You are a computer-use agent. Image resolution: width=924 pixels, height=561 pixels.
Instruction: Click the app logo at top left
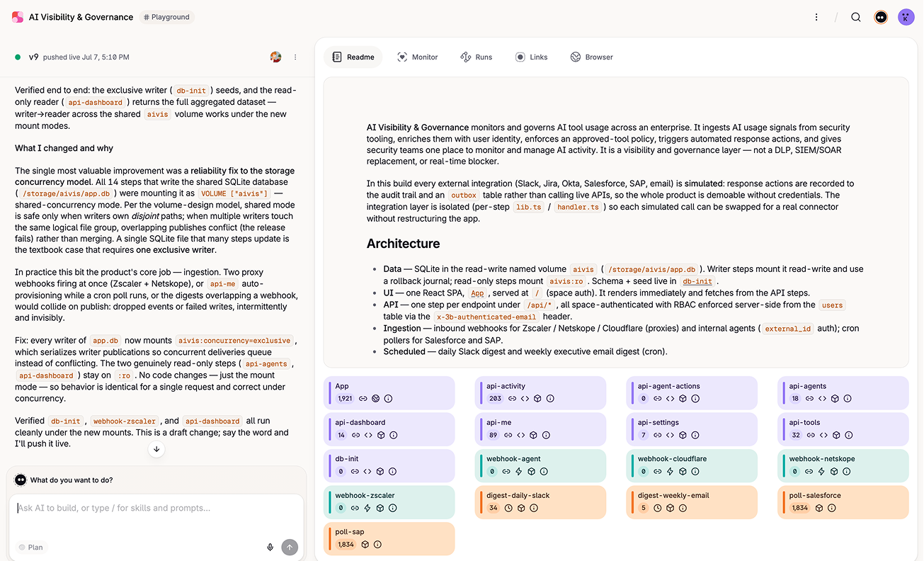coord(18,17)
